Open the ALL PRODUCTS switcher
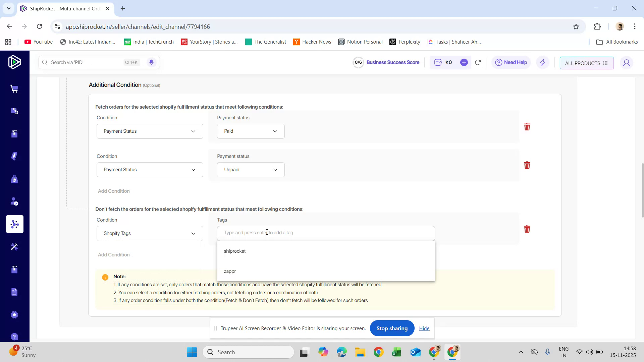Image resolution: width=644 pixels, height=362 pixels. click(x=586, y=63)
